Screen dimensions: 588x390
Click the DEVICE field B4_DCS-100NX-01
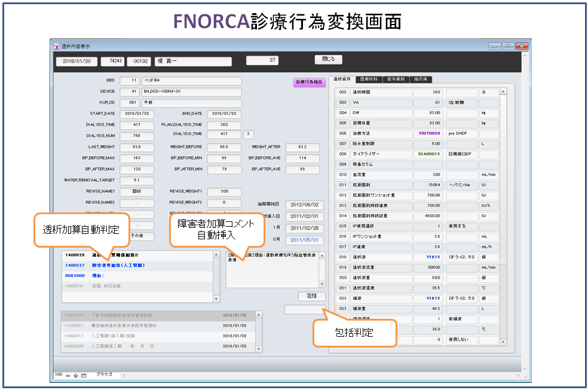coord(191,92)
